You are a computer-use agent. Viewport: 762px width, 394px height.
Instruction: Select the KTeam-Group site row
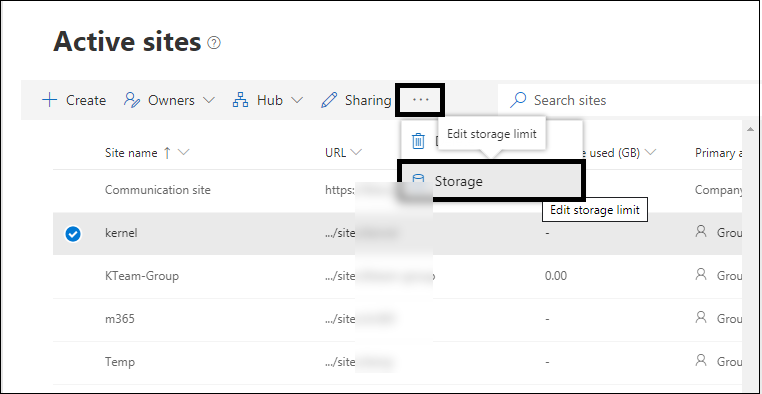pyautogui.click(x=398, y=276)
